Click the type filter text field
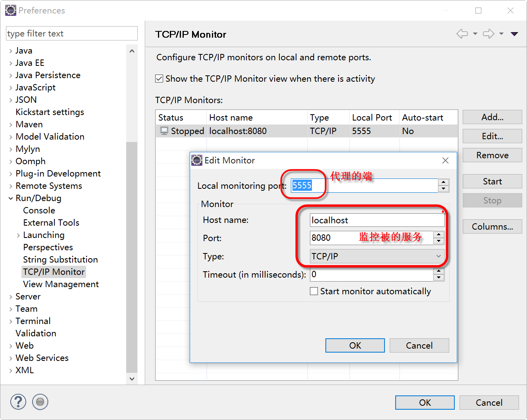Screen dimensions: 527x420 click(x=71, y=33)
